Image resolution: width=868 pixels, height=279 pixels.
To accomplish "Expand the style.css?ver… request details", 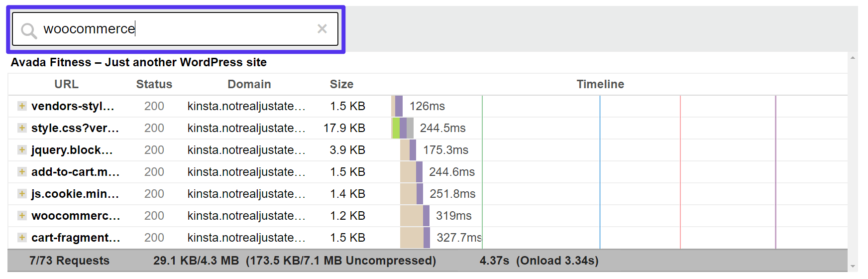I will pos(22,128).
